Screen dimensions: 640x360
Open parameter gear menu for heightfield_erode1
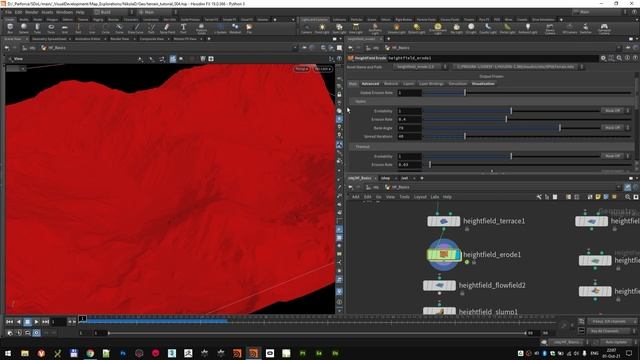[x=603, y=58]
